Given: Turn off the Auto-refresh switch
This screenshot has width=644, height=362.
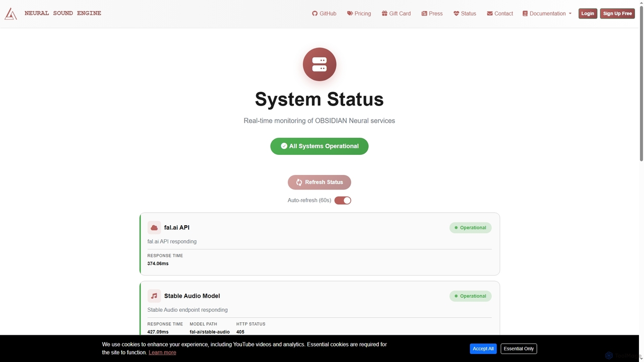Looking at the screenshot, I should [343, 201].
